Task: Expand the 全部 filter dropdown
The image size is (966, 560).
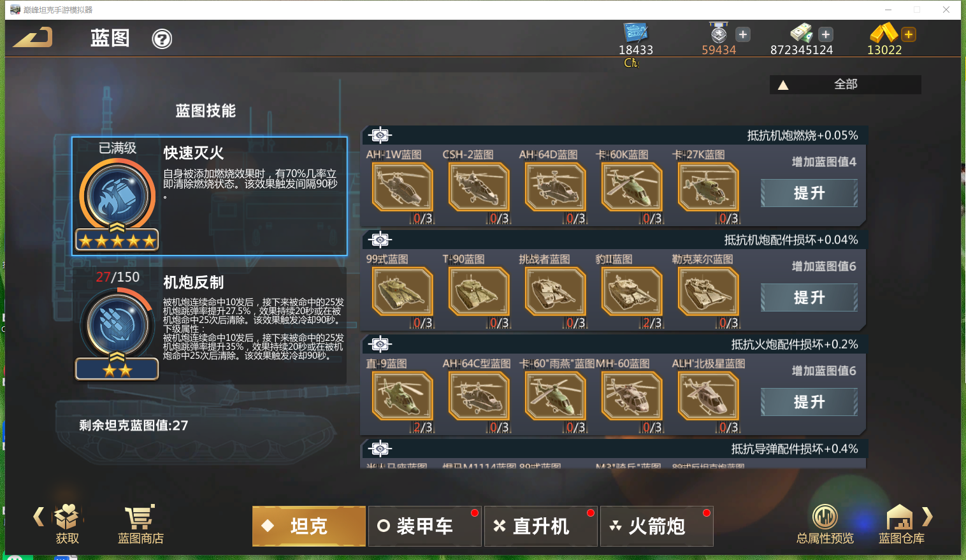Action: click(x=845, y=85)
